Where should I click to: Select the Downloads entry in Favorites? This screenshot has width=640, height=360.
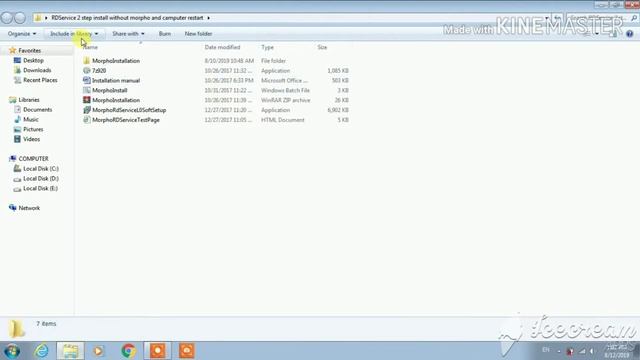coord(37,70)
